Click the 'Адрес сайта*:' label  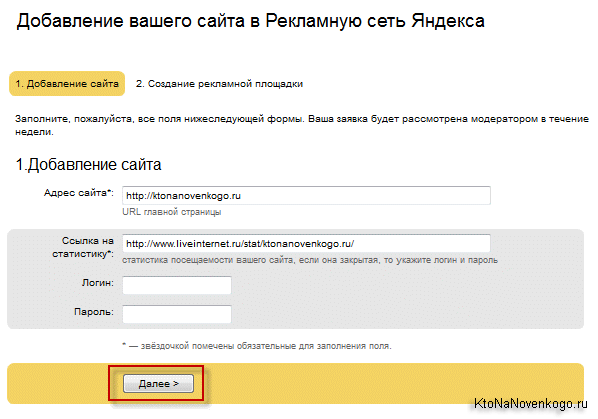tap(79, 193)
